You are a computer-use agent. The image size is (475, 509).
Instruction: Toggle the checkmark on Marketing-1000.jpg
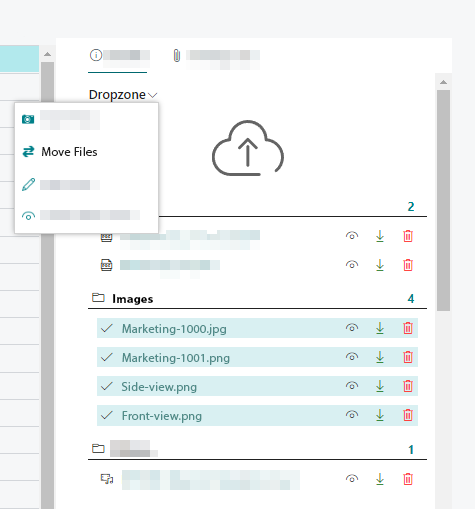point(107,328)
